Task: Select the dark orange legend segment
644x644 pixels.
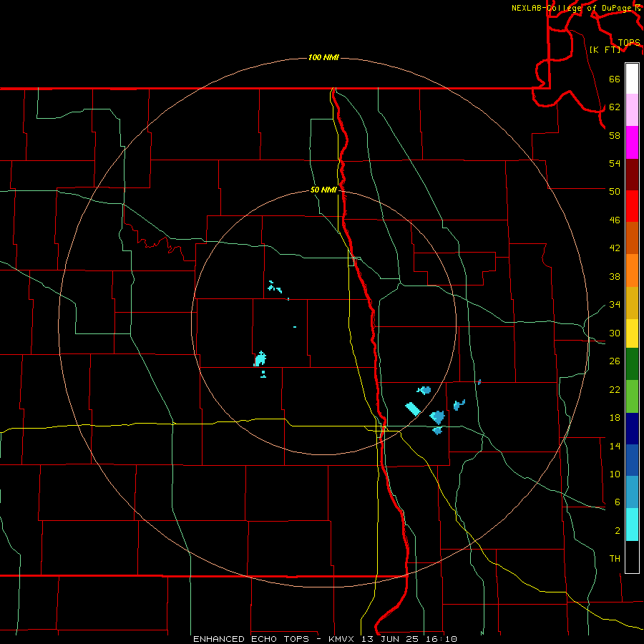Action: coord(632,238)
